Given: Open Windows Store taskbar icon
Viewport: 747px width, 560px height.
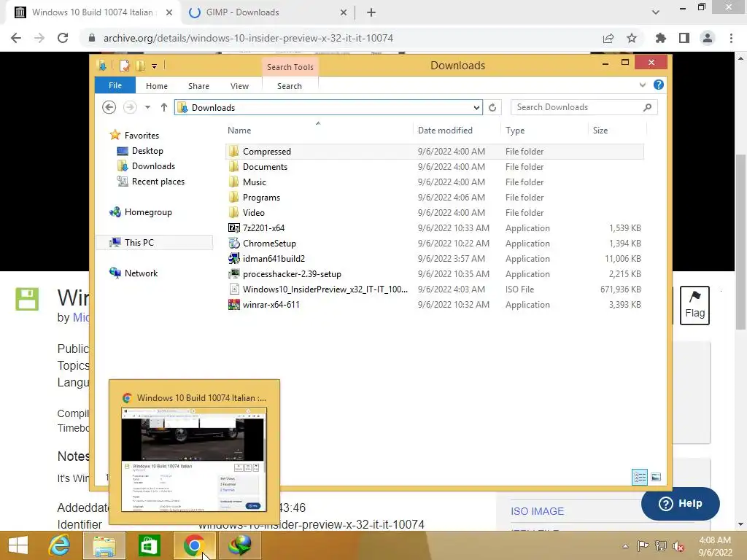Looking at the screenshot, I should coord(149,545).
